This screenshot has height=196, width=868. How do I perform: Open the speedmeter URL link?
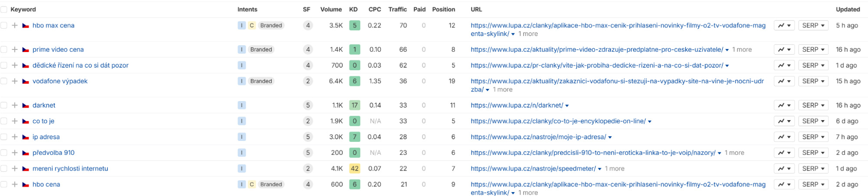533,169
